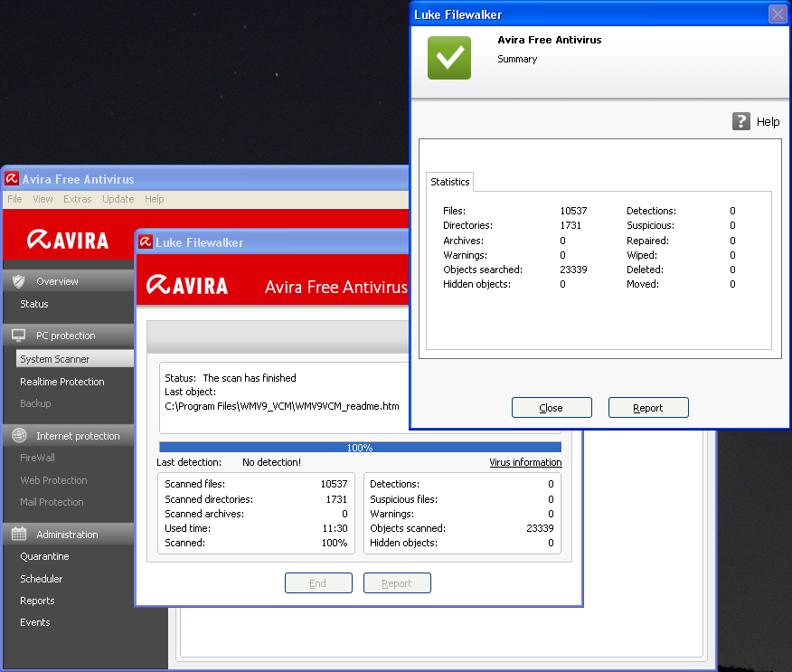This screenshot has height=672, width=792.
Task: Click the 100% scan progress bar
Action: click(x=360, y=447)
